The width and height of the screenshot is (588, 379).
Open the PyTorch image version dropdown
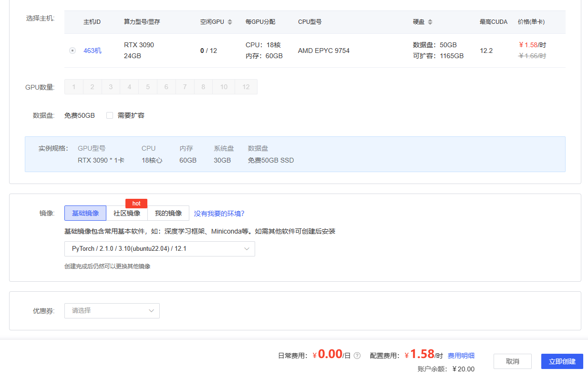160,249
